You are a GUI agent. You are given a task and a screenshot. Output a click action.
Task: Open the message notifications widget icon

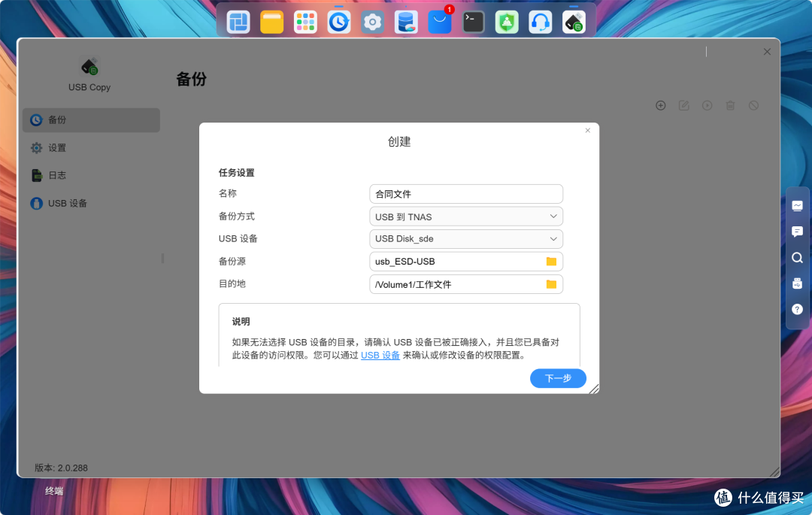[x=798, y=232]
